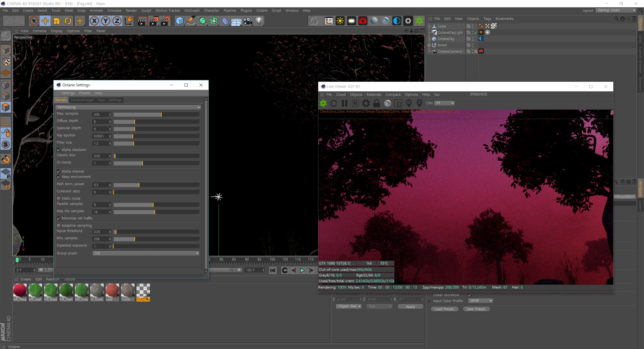This screenshot has height=349, width=644.
Task: Open the Pathtracing kernel dropdown
Action: (x=128, y=107)
